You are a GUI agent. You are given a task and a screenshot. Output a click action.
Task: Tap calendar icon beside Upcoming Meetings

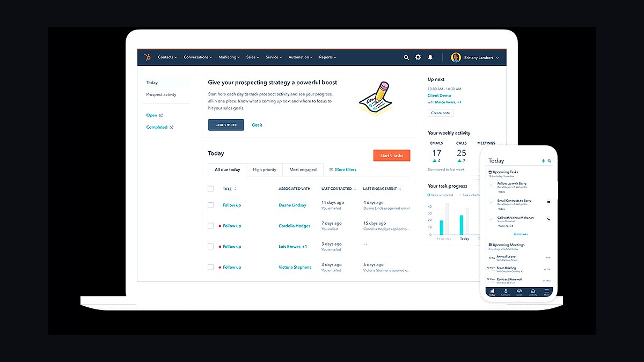pos(490,245)
